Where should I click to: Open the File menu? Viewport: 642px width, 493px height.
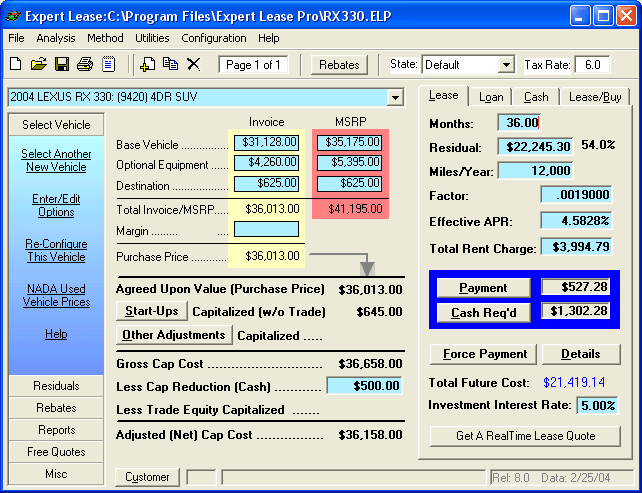pos(16,38)
